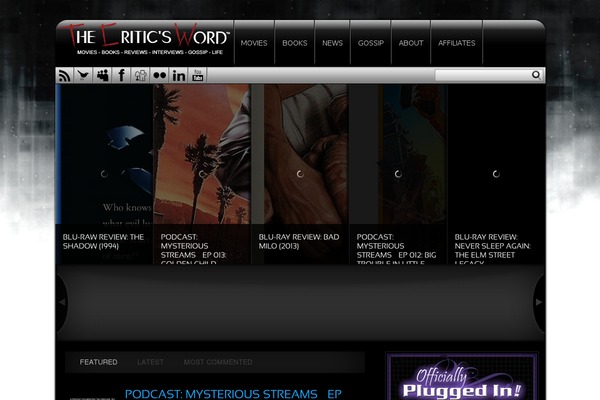The width and height of the screenshot is (600, 400).
Task: Open the Affiliates menu
Action: click(457, 43)
